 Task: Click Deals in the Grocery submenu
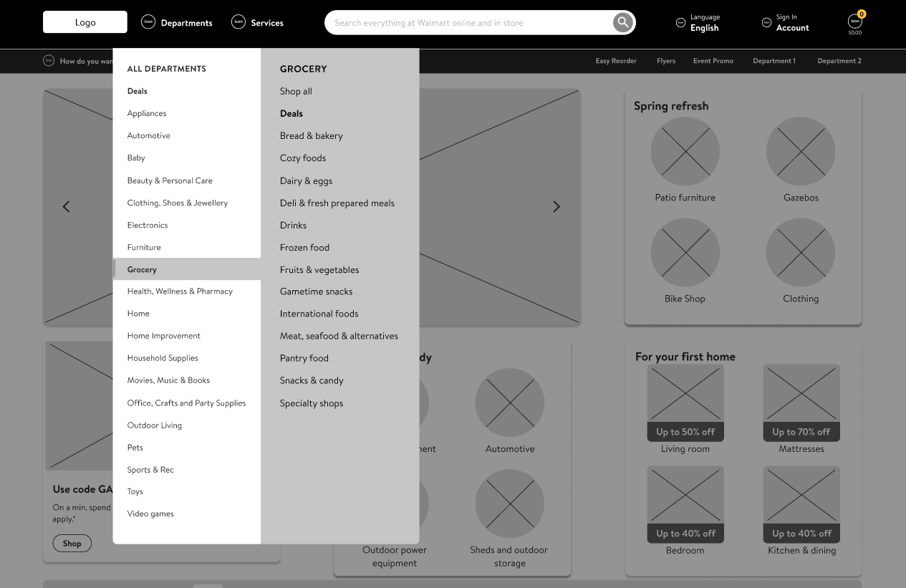click(291, 113)
